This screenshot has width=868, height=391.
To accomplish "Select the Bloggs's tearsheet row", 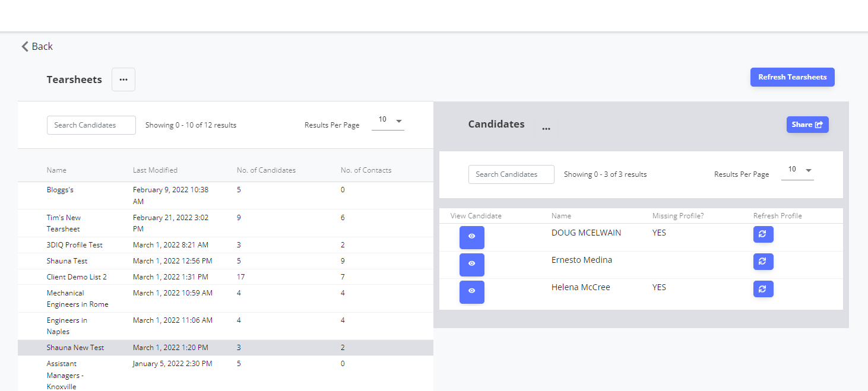I will 226,196.
